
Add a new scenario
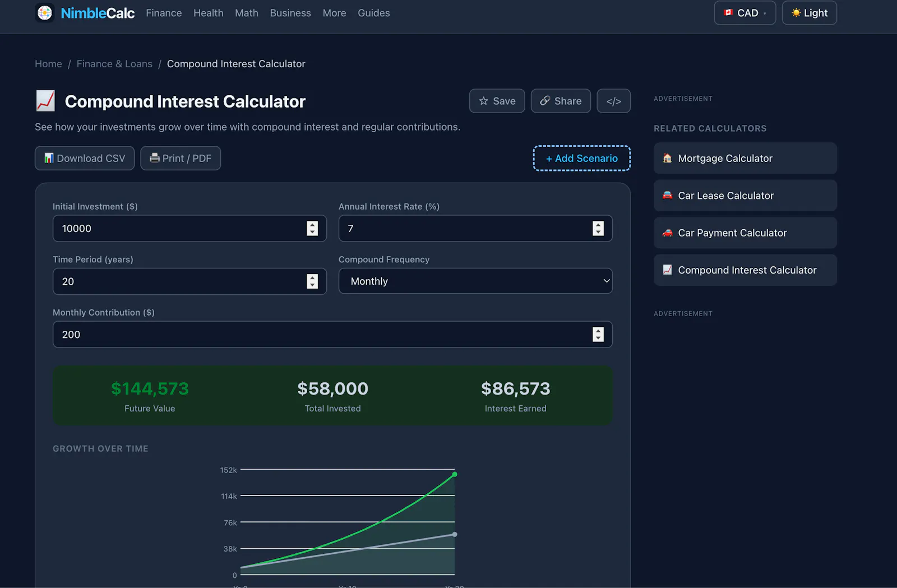[x=581, y=158]
